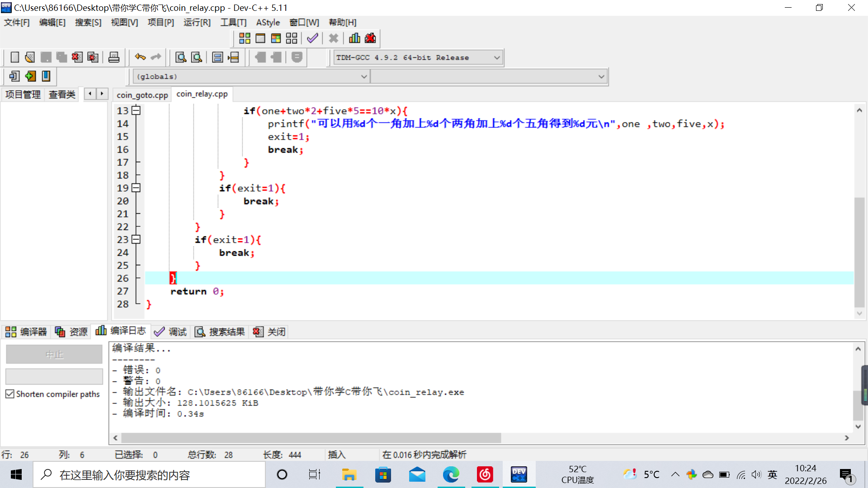Collapse code fold at line 23
This screenshot has height=488, width=868.
[136, 239]
